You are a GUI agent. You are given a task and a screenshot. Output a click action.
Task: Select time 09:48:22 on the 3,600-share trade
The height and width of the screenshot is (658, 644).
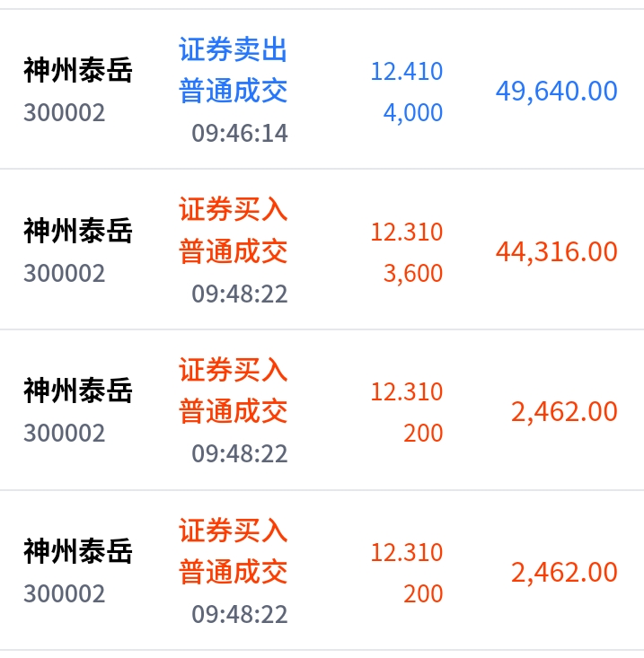[239, 294]
